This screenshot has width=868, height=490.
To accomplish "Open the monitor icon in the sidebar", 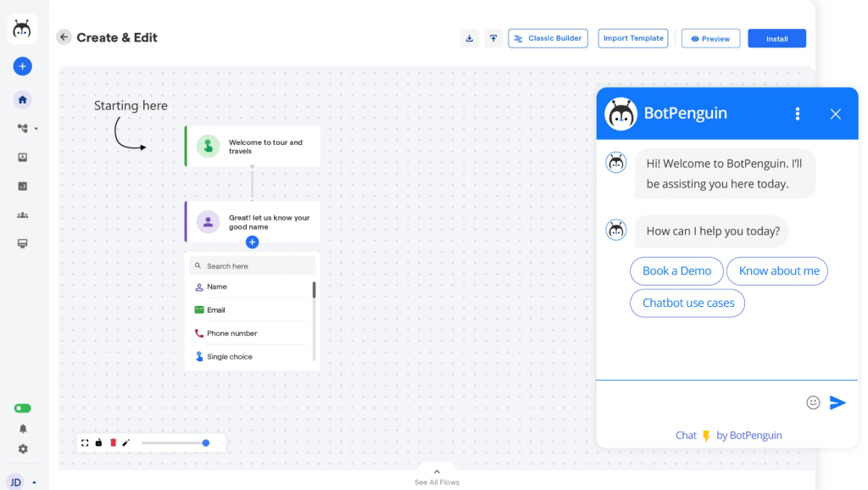I will click(22, 243).
